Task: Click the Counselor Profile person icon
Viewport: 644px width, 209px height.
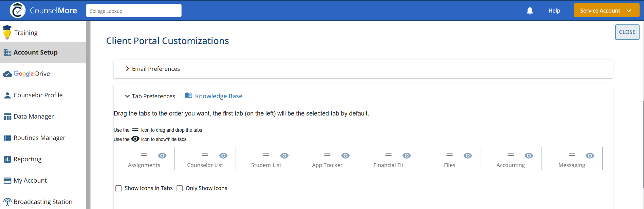Action: (7, 96)
